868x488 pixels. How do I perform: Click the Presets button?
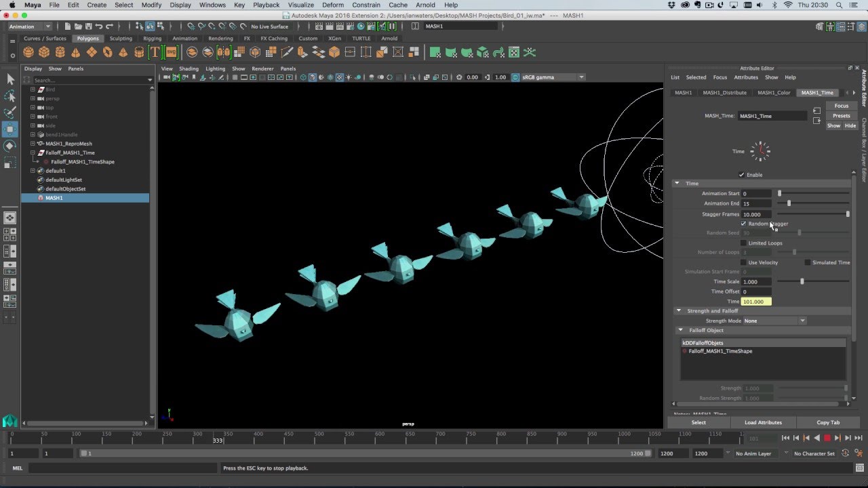(x=842, y=116)
